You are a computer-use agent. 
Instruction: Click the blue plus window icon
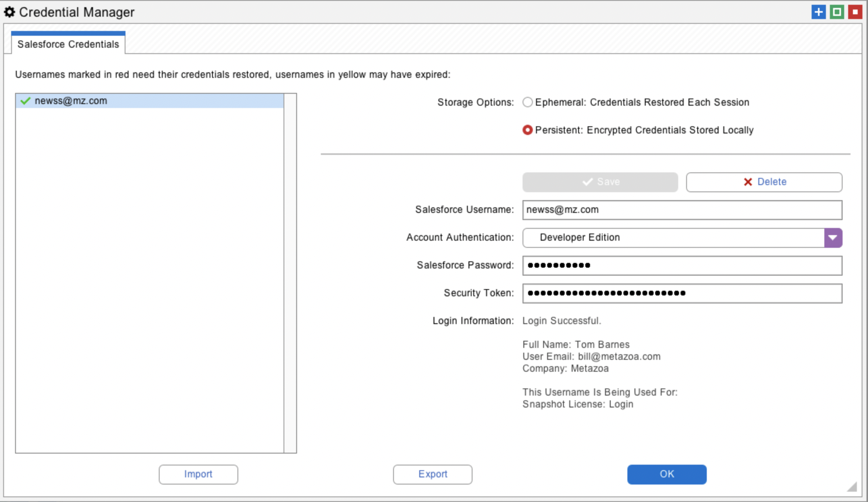click(818, 12)
